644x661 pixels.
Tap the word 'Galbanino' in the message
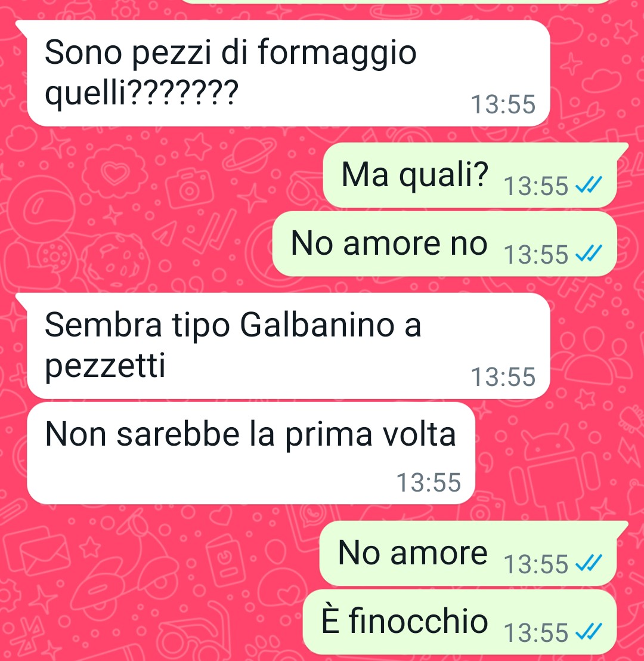tap(317, 325)
